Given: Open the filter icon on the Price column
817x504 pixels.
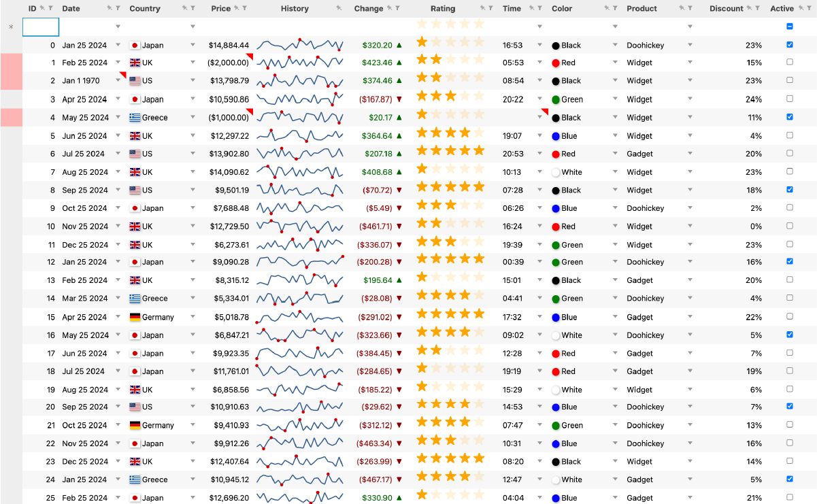Looking at the screenshot, I should 244,9.
